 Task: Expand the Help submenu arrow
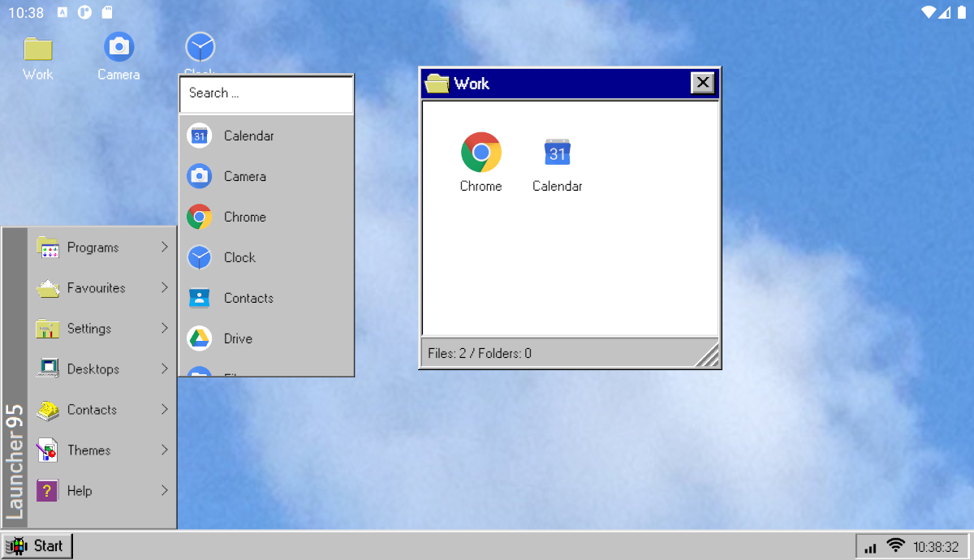pos(165,491)
